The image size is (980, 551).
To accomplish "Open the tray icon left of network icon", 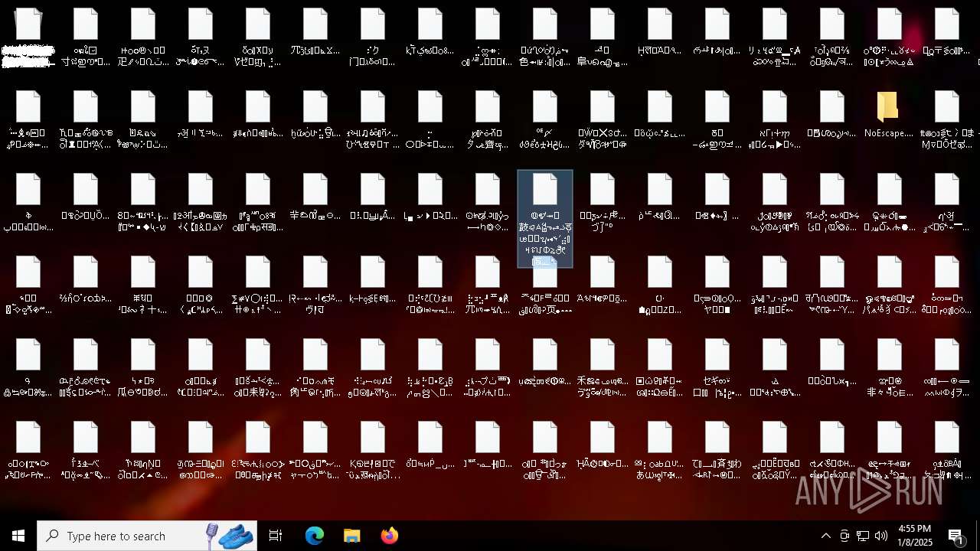I will click(844, 536).
